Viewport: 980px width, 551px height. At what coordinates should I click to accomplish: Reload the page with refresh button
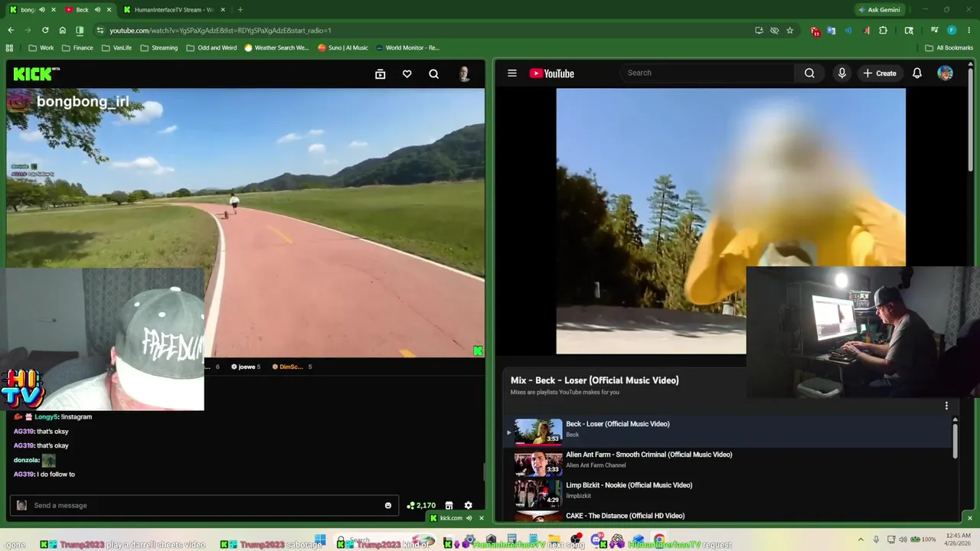click(45, 31)
